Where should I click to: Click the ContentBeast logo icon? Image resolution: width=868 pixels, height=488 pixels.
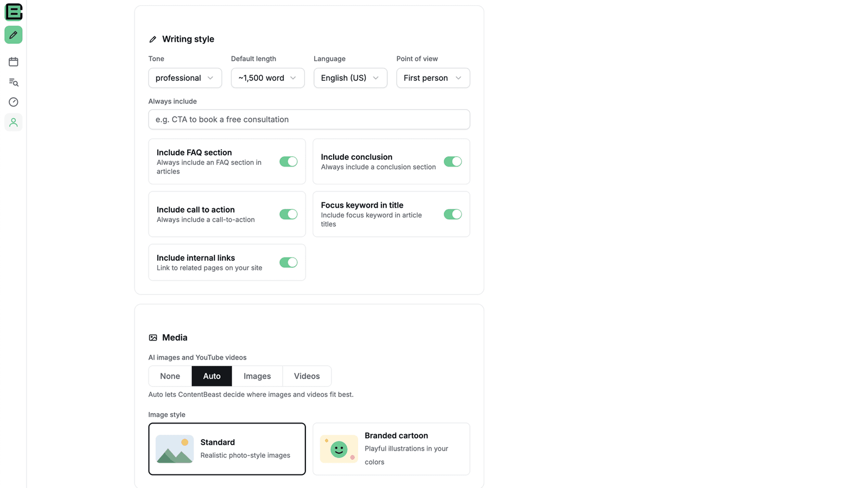click(14, 12)
